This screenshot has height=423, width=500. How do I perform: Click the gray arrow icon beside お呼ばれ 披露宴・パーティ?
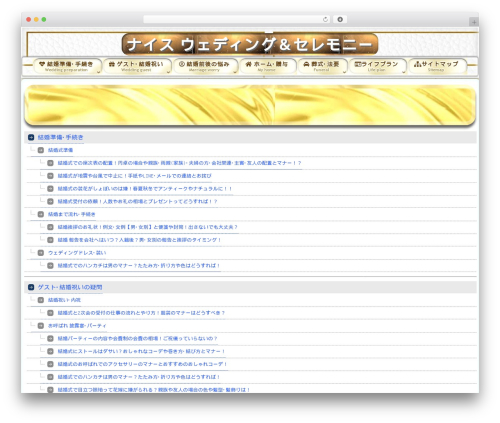tap(41, 326)
